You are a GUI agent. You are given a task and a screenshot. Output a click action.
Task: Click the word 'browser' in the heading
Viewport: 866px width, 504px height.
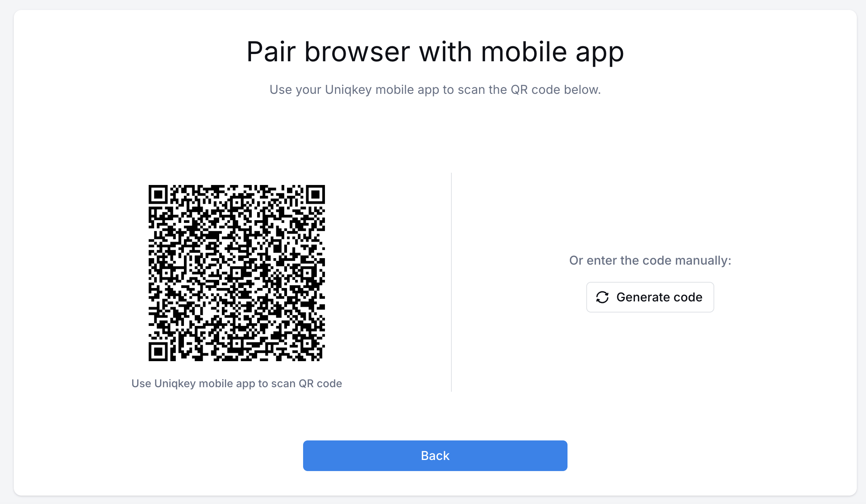click(357, 52)
